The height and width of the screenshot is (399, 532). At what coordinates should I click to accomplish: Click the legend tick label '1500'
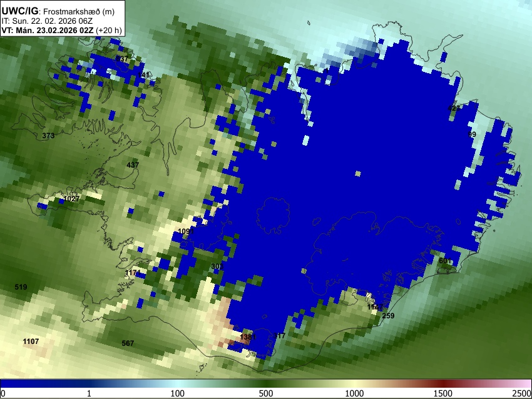point(443,393)
